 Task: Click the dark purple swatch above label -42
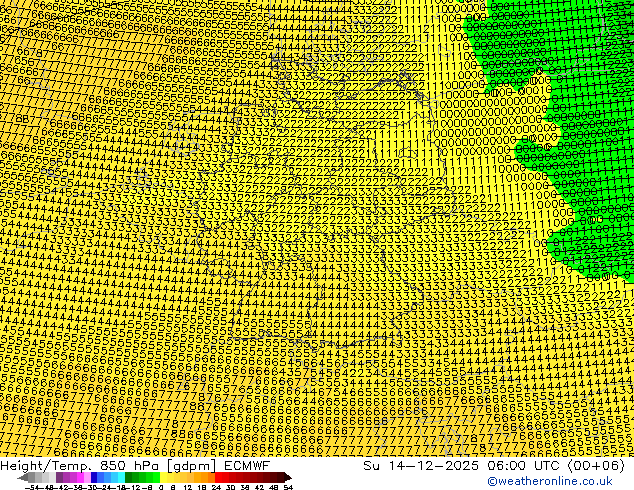point(59,477)
